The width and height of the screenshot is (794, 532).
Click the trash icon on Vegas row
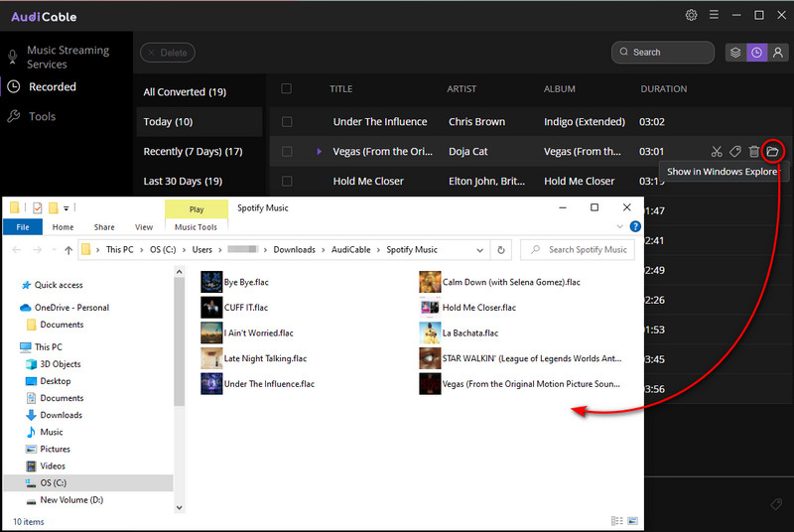(754, 151)
